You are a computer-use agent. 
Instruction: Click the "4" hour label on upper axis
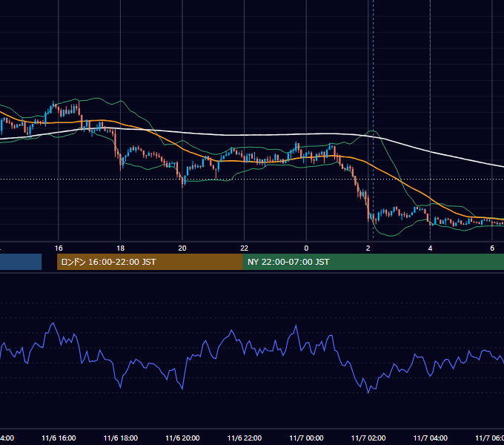coord(430,248)
